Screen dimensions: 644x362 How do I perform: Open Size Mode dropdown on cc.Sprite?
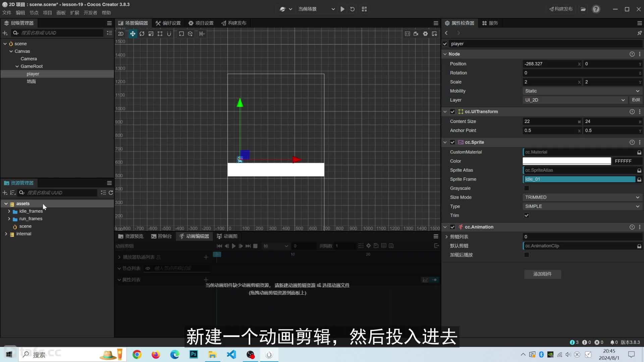coord(582,197)
